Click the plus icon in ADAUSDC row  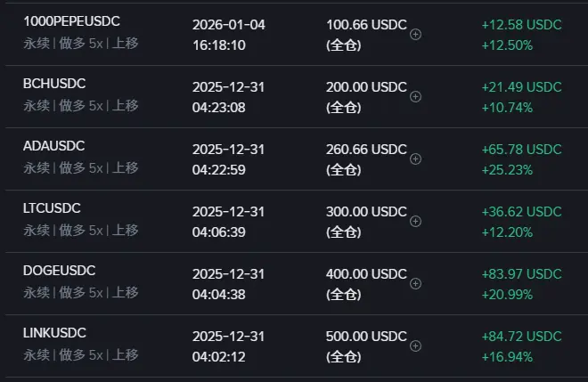coord(415,159)
